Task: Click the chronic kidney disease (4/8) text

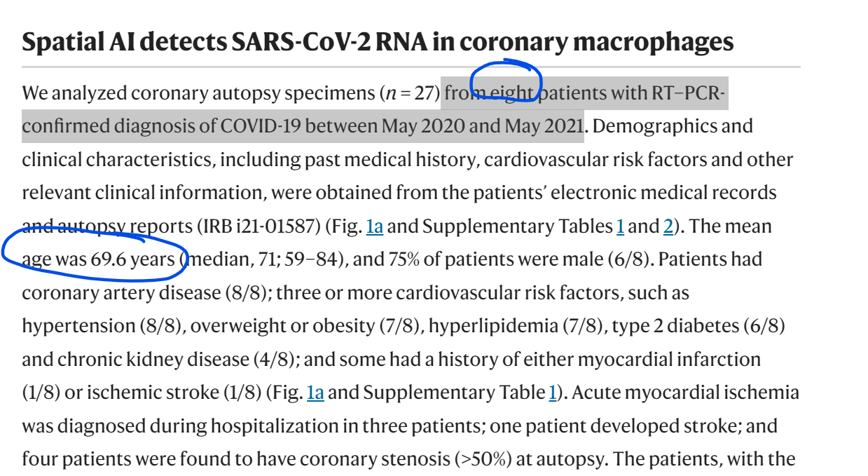Action: [x=179, y=360]
